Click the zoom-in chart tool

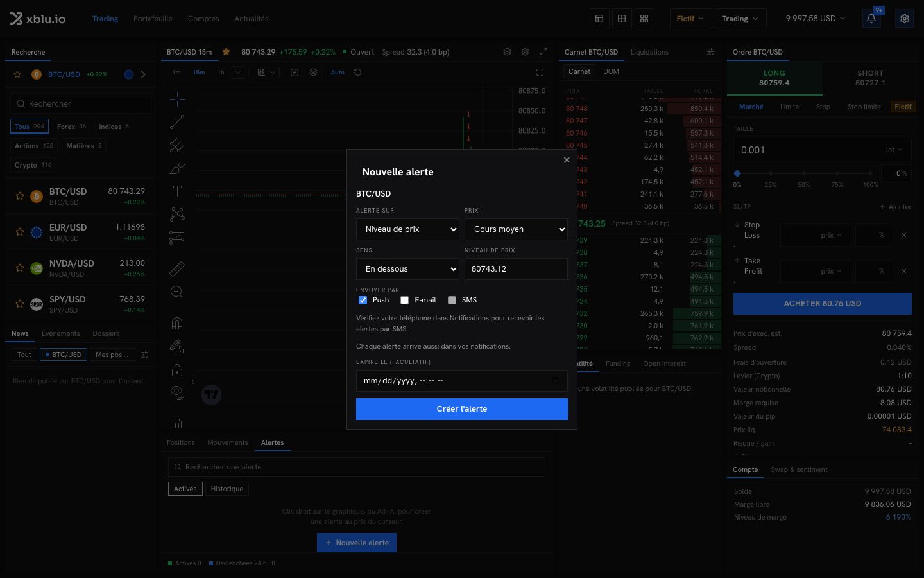coord(177,292)
